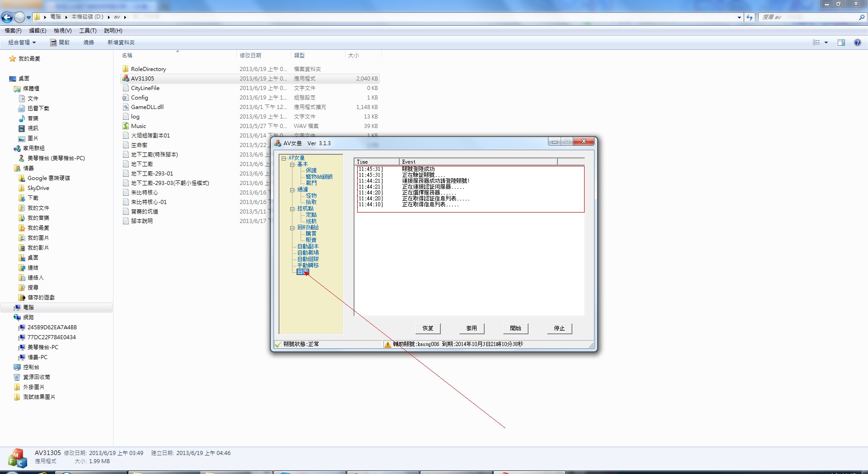Click the 搜尋 av search field
The width and height of the screenshot is (868, 474).
click(x=809, y=17)
